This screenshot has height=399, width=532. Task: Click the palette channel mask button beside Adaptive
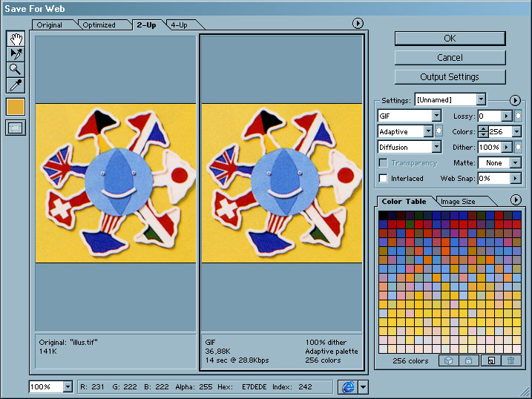(439, 131)
